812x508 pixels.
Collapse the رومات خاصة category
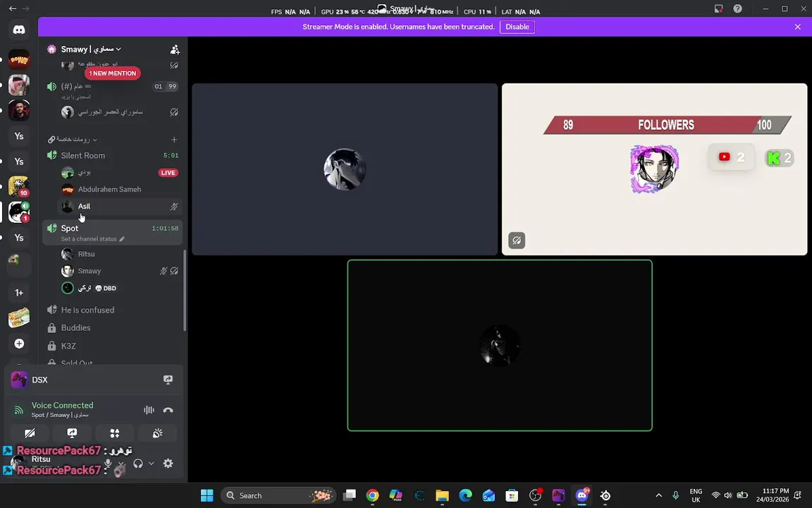[72, 140]
